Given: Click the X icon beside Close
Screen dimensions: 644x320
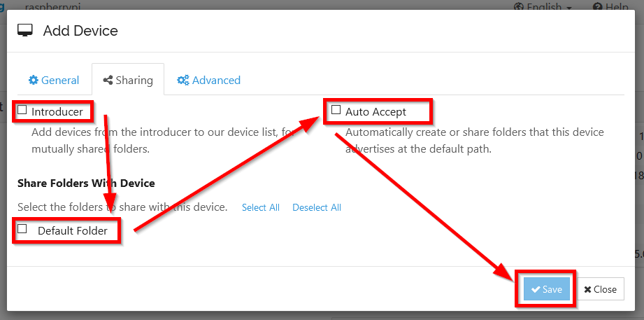Looking at the screenshot, I should [588, 290].
